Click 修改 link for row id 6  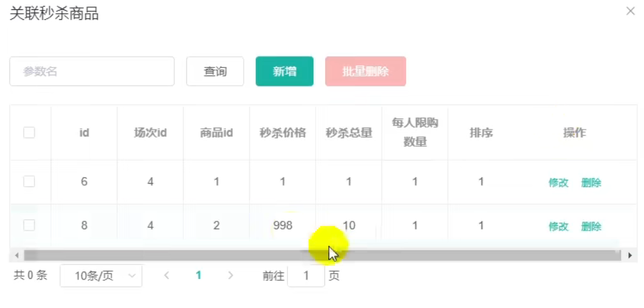tap(558, 183)
